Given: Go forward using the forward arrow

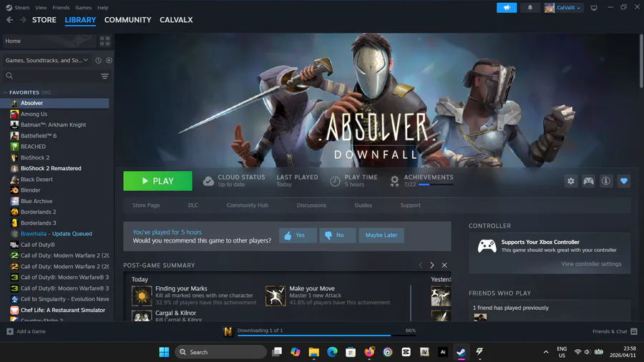Looking at the screenshot, I should 23,20.
